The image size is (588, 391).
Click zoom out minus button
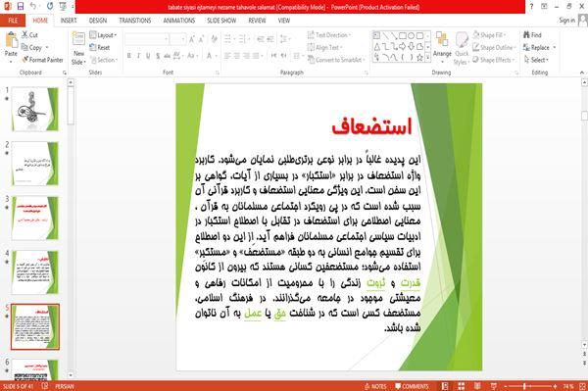tap(506, 386)
